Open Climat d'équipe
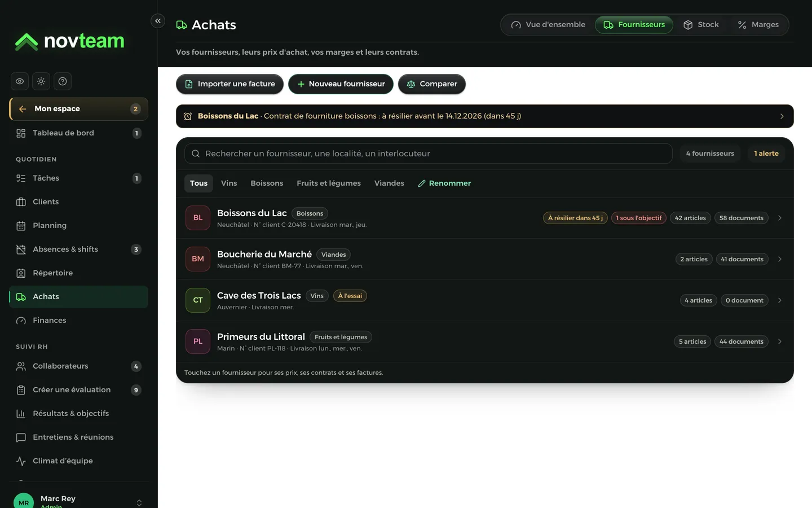This screenshot has height=508, width=812. pyautogui.click(x=79, y=461)
